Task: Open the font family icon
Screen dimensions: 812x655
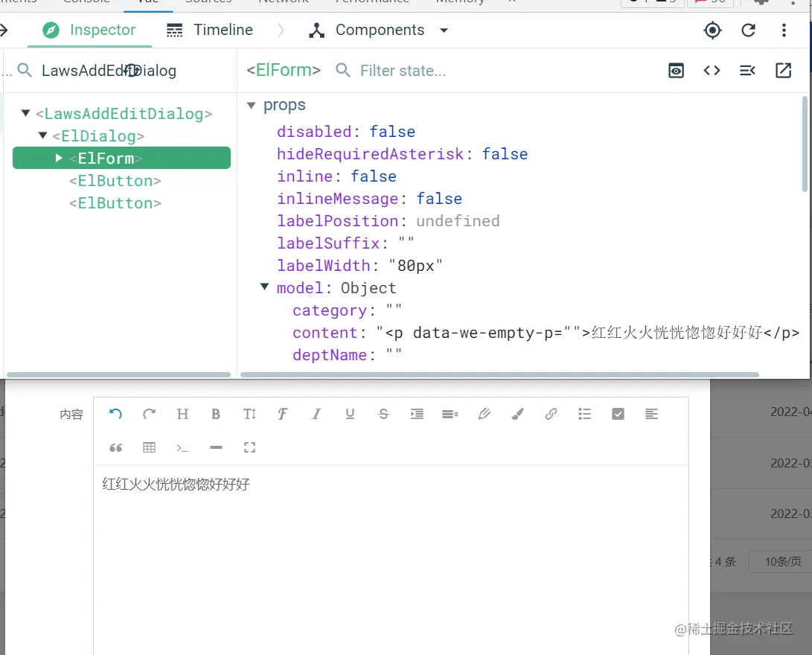Action: (283, 414)
